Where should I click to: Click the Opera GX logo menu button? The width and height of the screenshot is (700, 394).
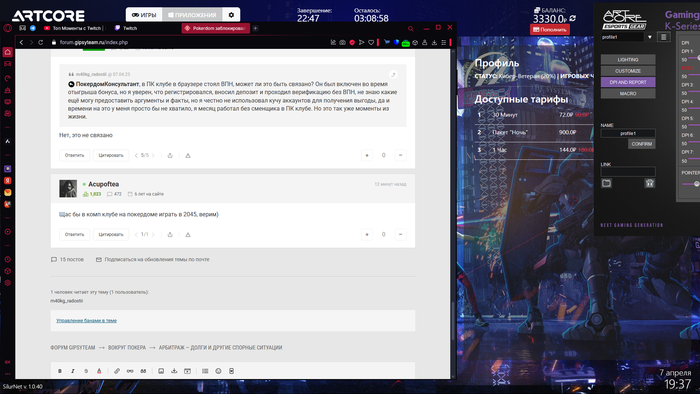[x=8, y=28]
